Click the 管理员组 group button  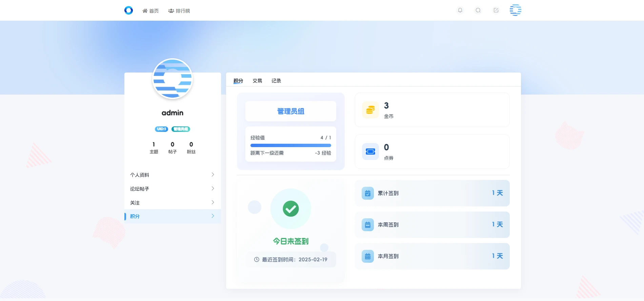pos(290,111)
